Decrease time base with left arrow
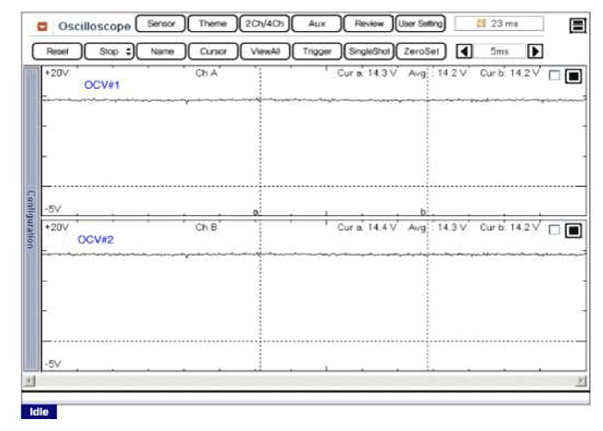603x431 pixels. click(x=464, y=50)
